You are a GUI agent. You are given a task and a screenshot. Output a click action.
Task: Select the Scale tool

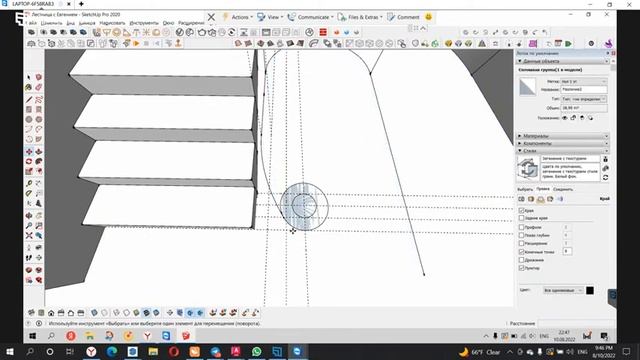(x=29, y=171)
